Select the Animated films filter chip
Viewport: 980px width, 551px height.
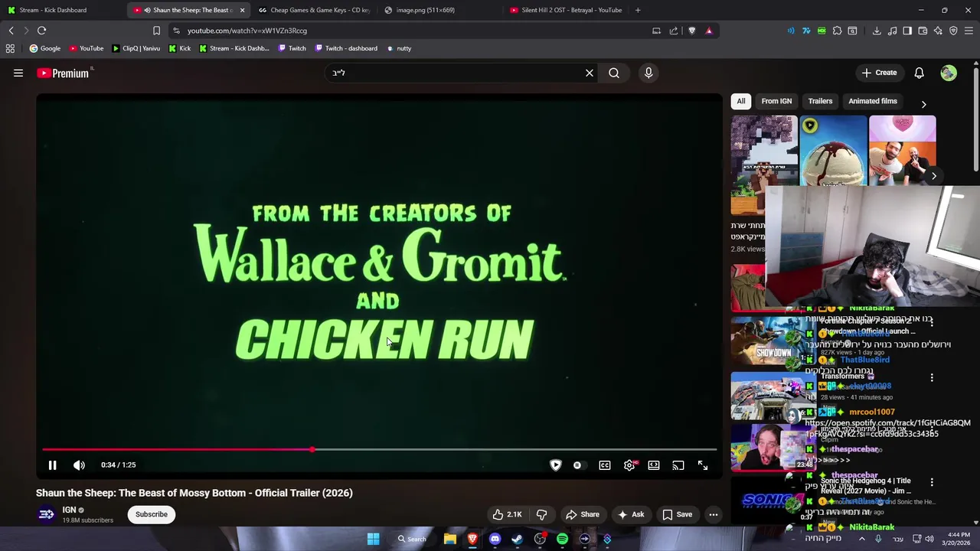coord(873,101)
